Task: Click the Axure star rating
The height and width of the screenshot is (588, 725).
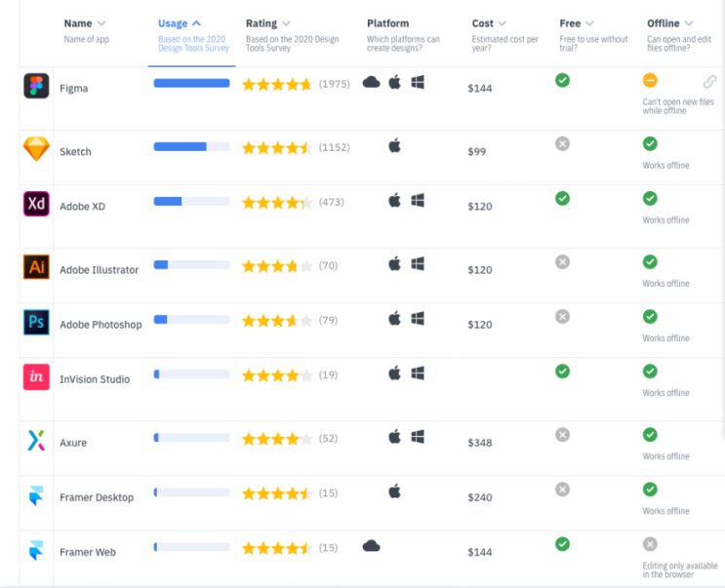Action: coord(277,439)
